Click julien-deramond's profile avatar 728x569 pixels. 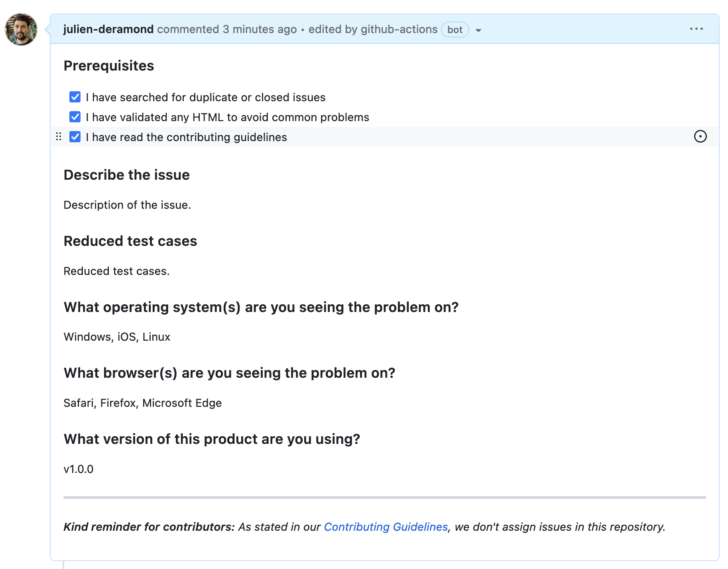coord(21,29)
